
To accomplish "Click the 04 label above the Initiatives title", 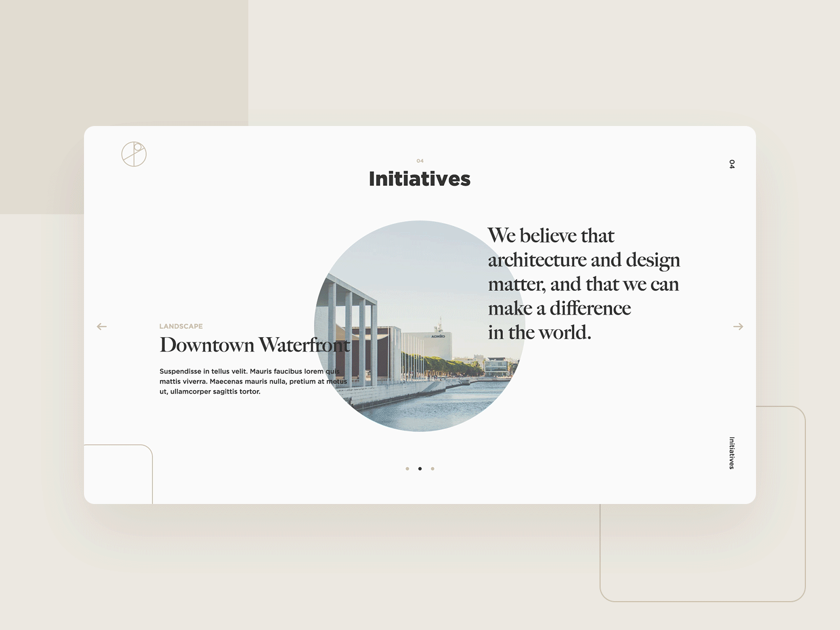I will pyautogui.click(x=419, y=162).
